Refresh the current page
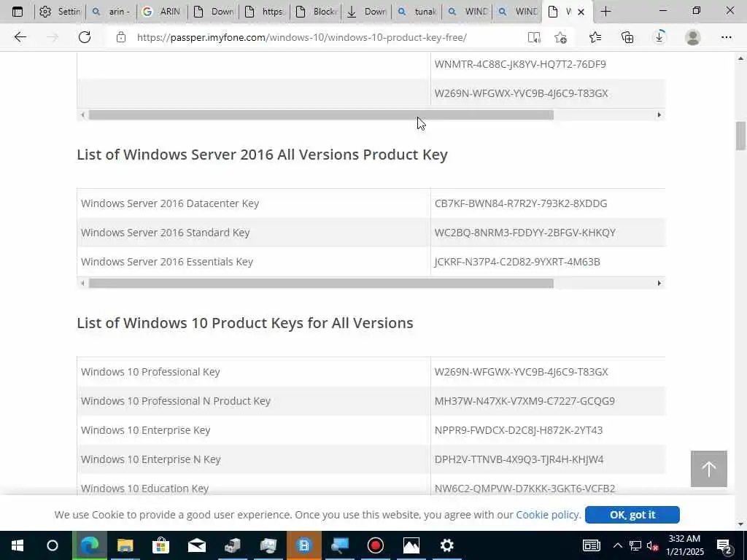 85,37
